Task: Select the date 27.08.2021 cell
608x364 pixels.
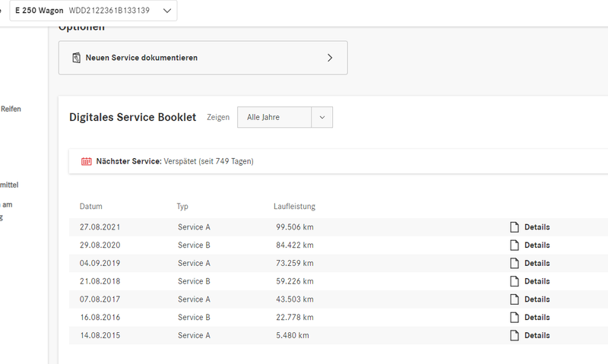Action: point(100,227)
